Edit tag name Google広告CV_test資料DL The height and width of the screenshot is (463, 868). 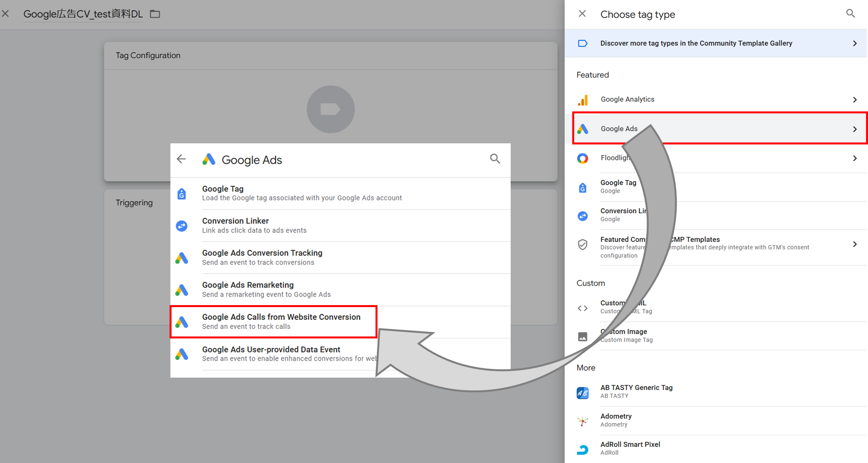(83, 14)
